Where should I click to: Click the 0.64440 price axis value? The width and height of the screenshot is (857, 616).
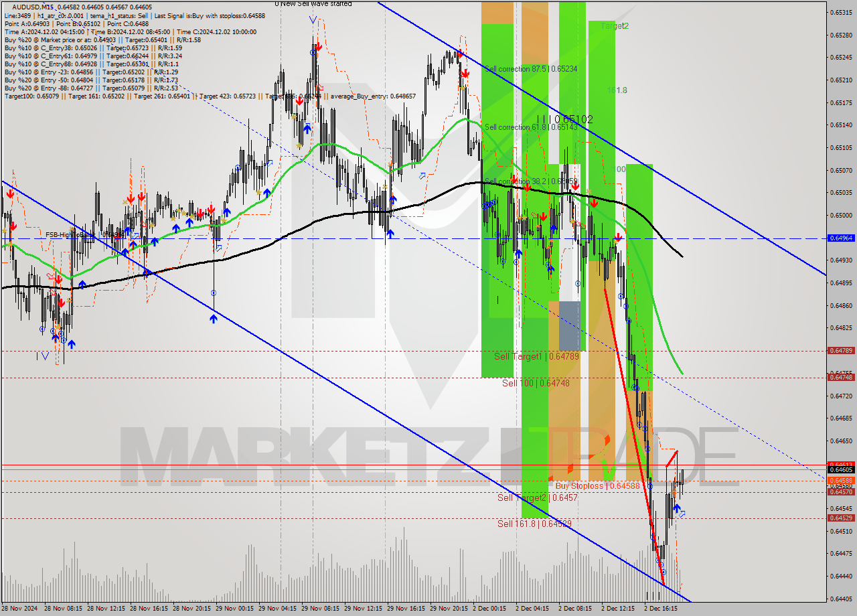click(841, 576)
